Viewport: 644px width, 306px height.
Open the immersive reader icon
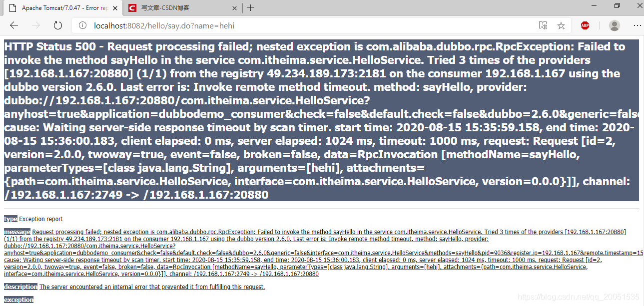pos(543,25)
